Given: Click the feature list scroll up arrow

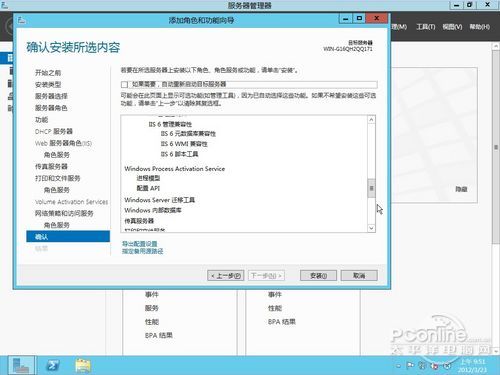Looking at the screenshot, I should pos(371,120).
